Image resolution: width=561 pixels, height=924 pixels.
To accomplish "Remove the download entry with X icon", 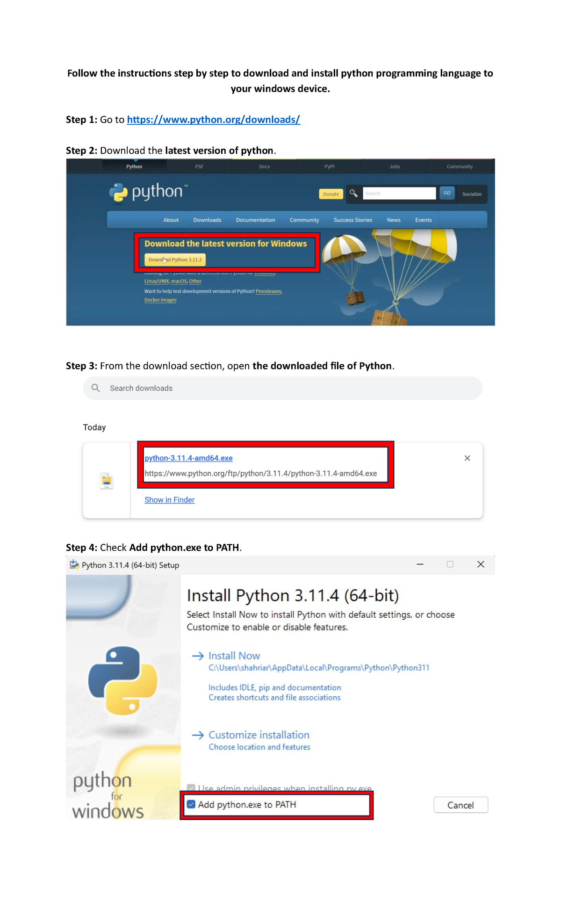I will pos(467,458).
